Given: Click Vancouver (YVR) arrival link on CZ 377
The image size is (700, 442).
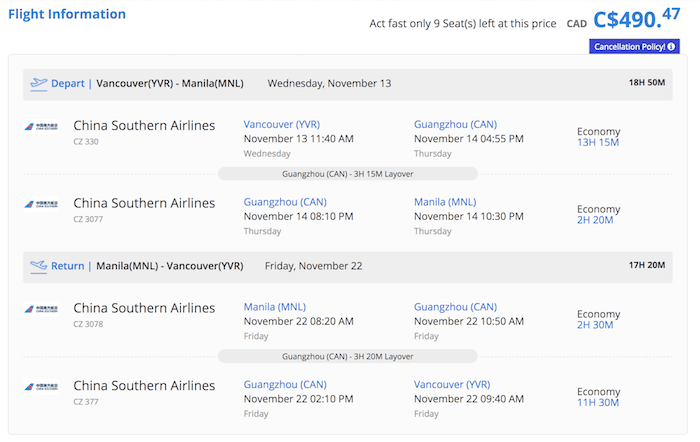Looking at the screenshot, I should pos(452,384).
